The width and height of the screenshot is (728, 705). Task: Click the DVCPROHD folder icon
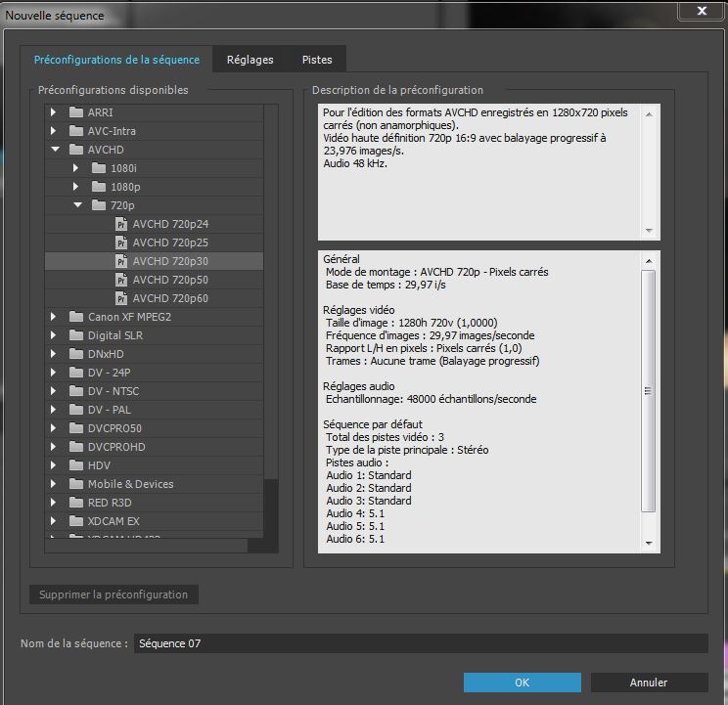point(75,447)
